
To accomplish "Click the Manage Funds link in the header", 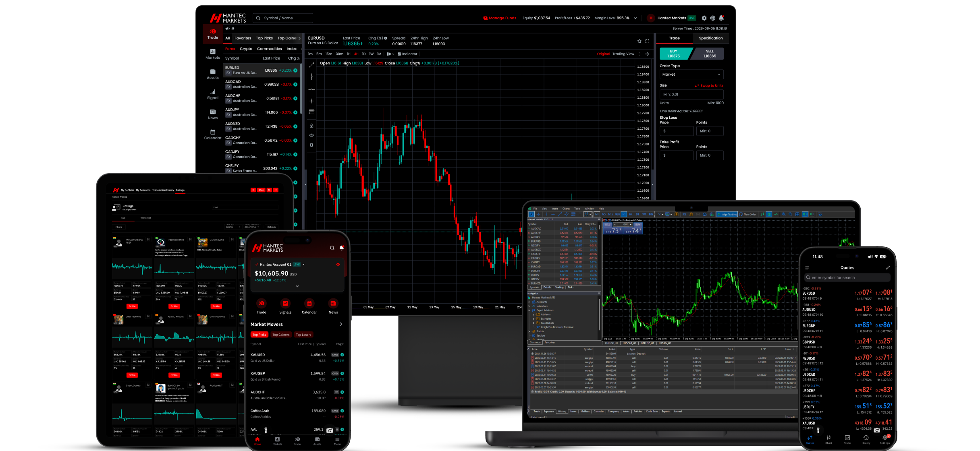I will 500,18.
